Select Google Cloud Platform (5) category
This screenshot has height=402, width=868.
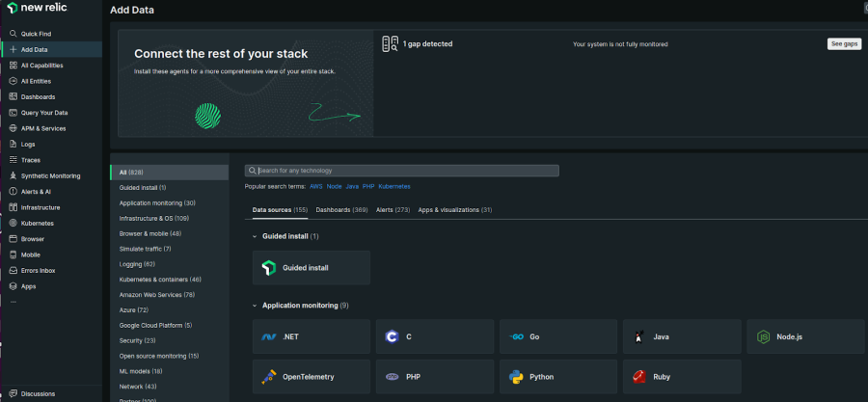point(170,325)
